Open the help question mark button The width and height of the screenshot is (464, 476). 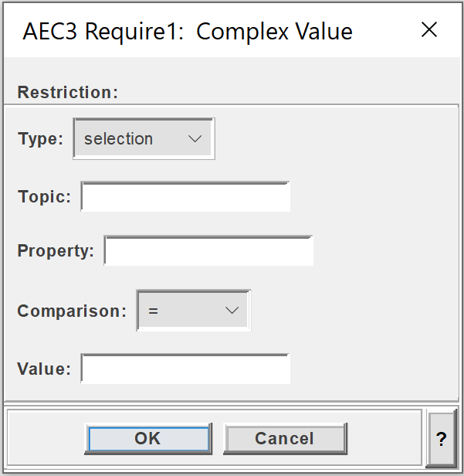(x=442, y=438)
